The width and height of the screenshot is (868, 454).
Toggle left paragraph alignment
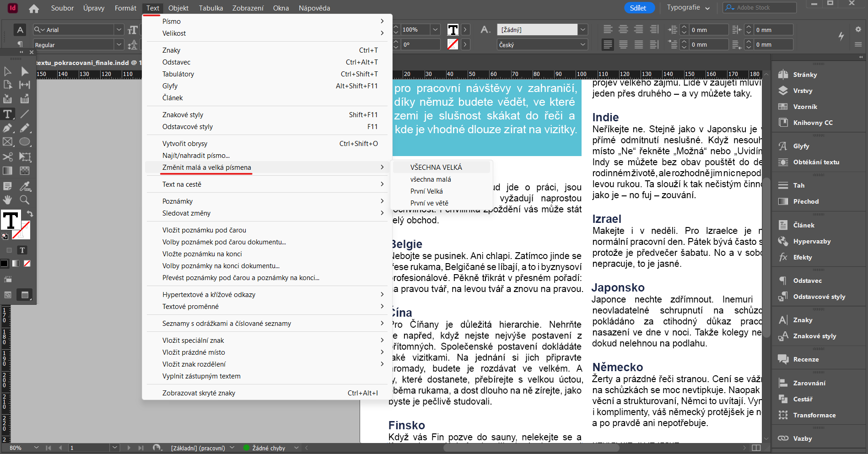pos(608,29)
